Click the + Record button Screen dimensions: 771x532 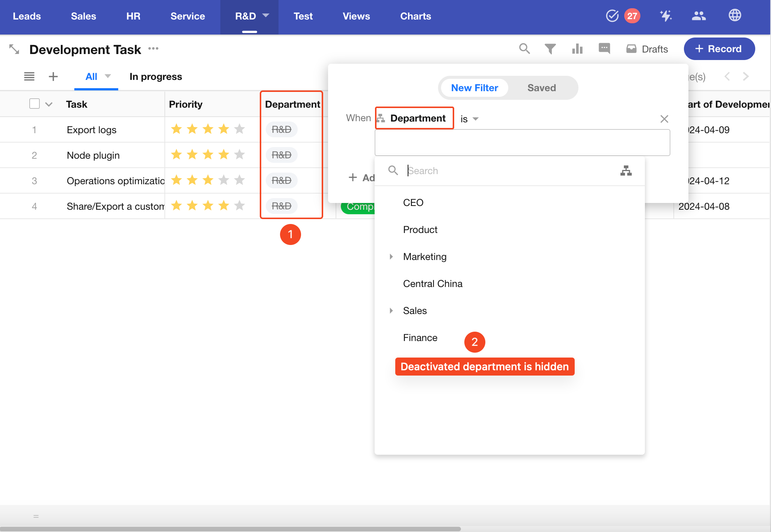[719, 49]
